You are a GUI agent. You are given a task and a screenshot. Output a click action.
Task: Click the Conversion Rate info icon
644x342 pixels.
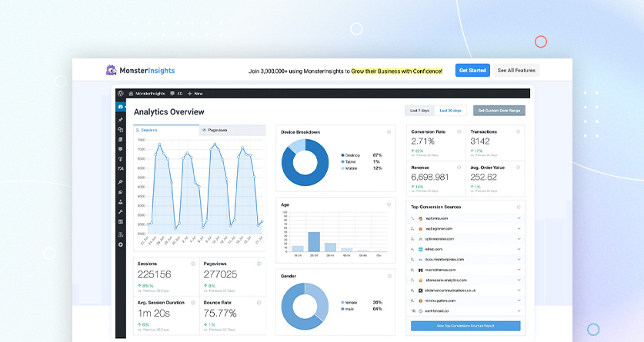(459, 131)
